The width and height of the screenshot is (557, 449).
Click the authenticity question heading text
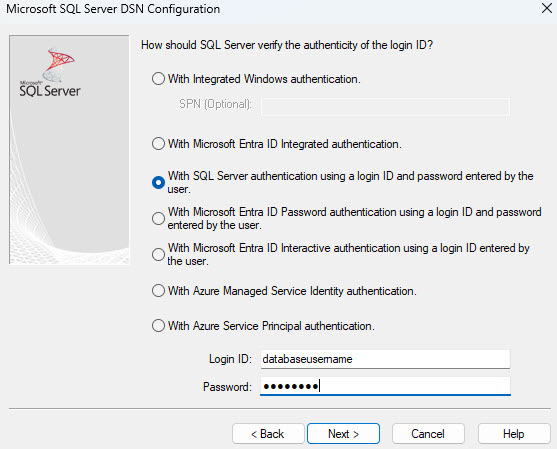click(x=287, y=45)
